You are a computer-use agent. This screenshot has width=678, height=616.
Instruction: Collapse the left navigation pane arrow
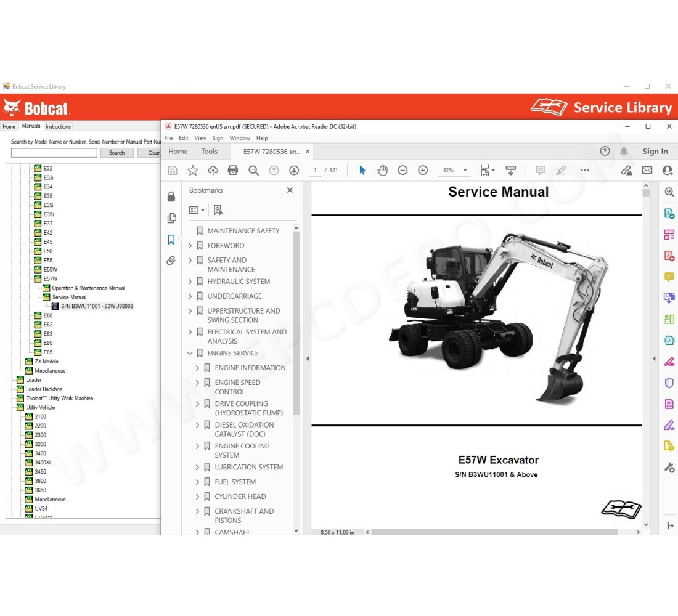click(x=308, y=359)
